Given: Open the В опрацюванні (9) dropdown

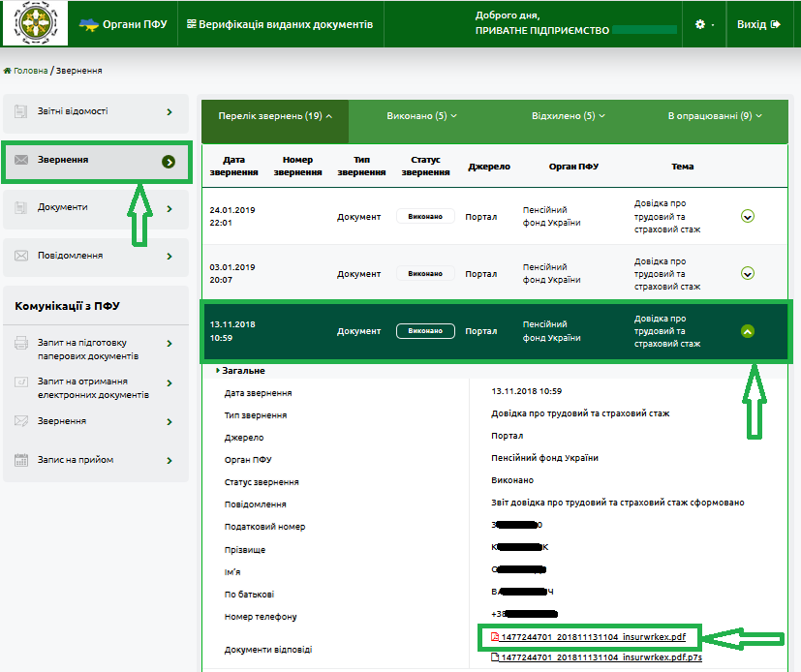Looking at the screenshot, I should (x=715, y=116).
